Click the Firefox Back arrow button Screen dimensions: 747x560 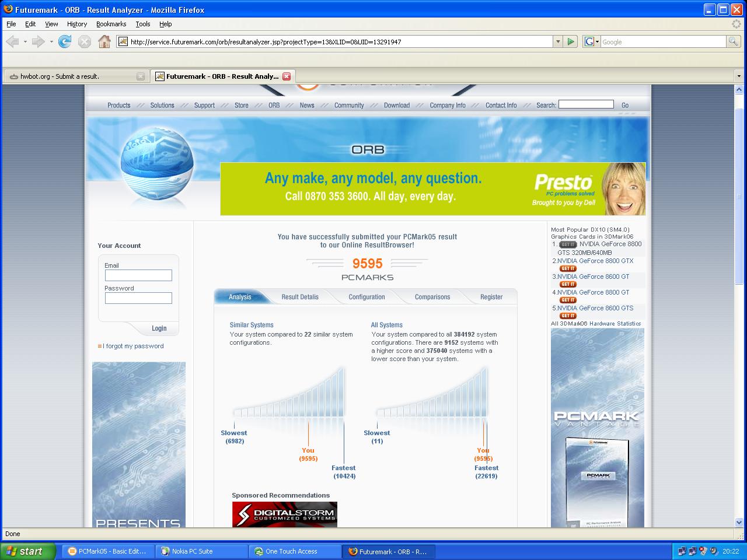coord(12,41)
